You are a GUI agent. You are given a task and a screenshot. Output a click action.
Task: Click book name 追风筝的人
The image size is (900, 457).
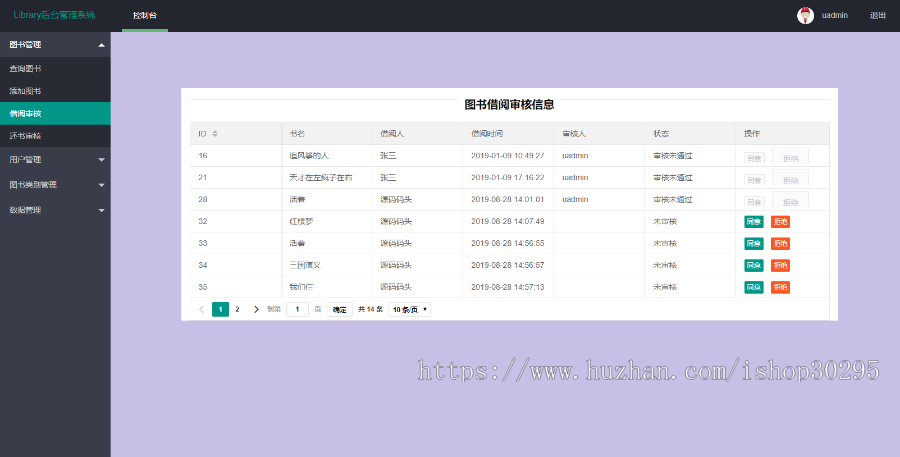309,156
